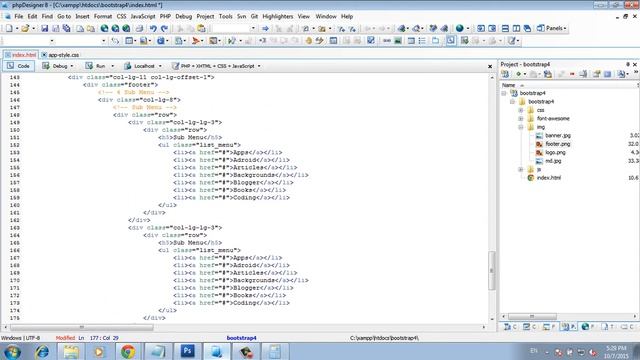This screenshot has width=640, height=360.
Task: Click the Windows Start orb
Action: coord(12,352)
